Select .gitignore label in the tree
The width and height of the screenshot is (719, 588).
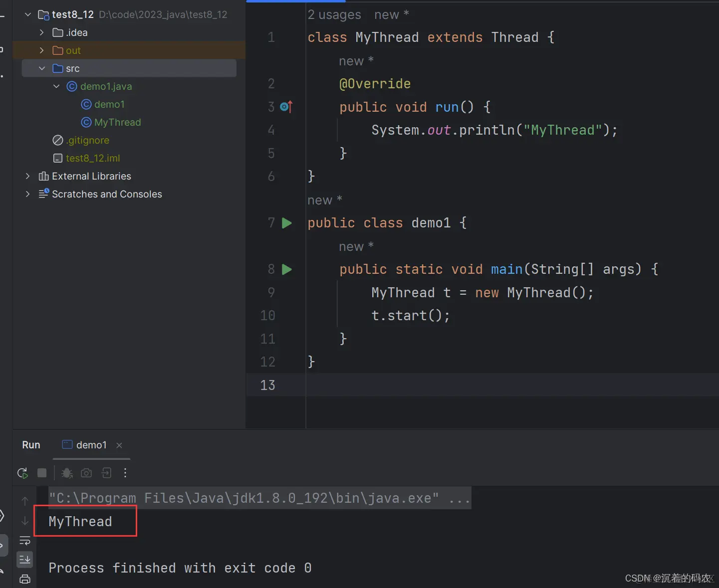point(88,140)
